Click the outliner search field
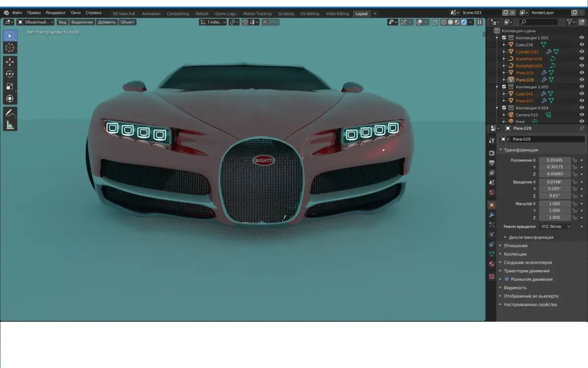The height and width of the screenshot is (368, 588). click(538, 22)
